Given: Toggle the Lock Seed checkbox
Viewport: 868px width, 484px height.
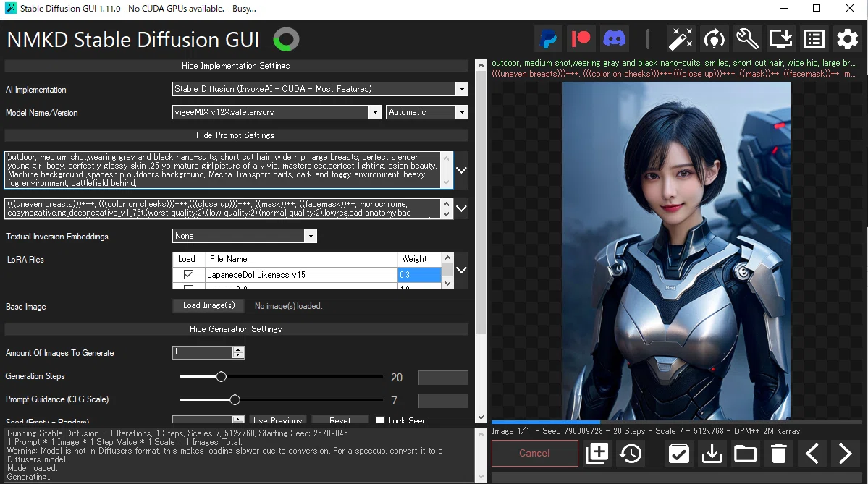Looking at the screenshot, I should coord(380,420).
